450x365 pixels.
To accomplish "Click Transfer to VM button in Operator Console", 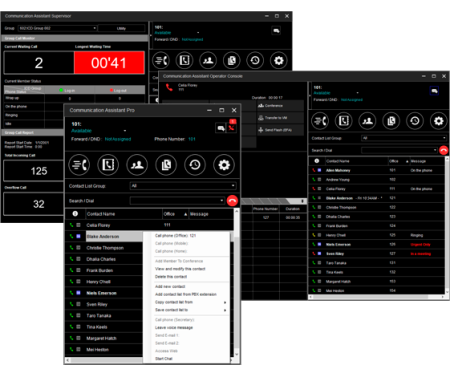I will click(280, 118).
